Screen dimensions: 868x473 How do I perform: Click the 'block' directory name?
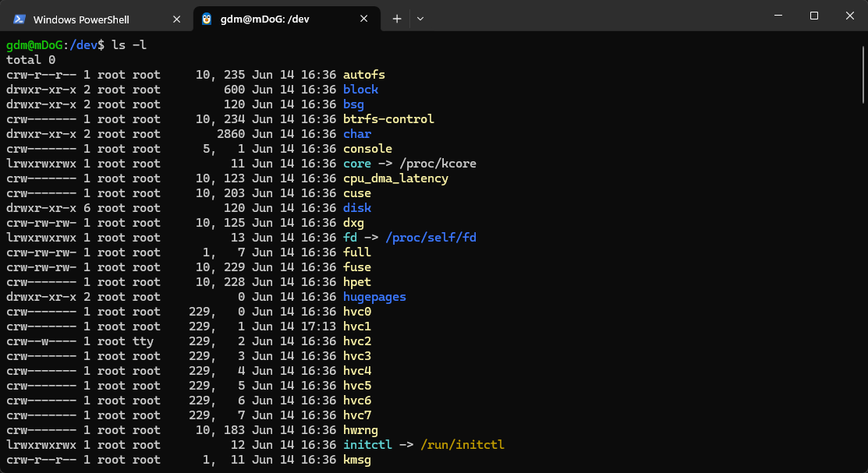point(360,90)
